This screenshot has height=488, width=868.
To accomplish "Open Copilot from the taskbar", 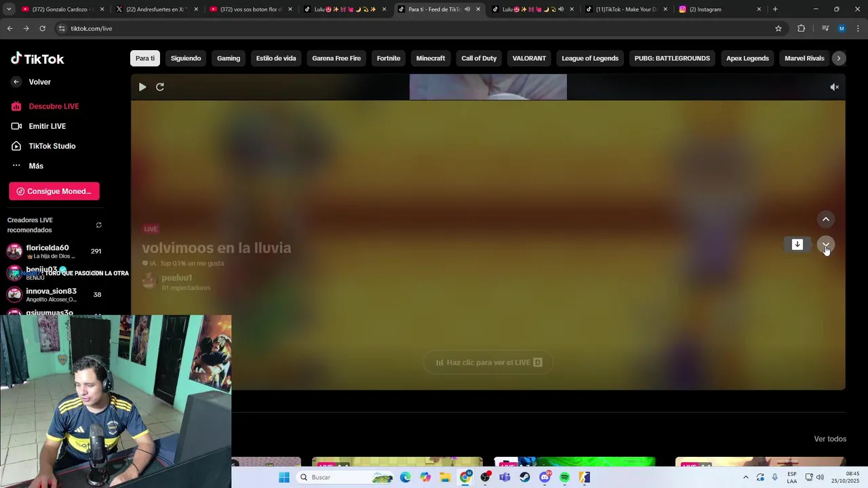I will click(425, 478).
